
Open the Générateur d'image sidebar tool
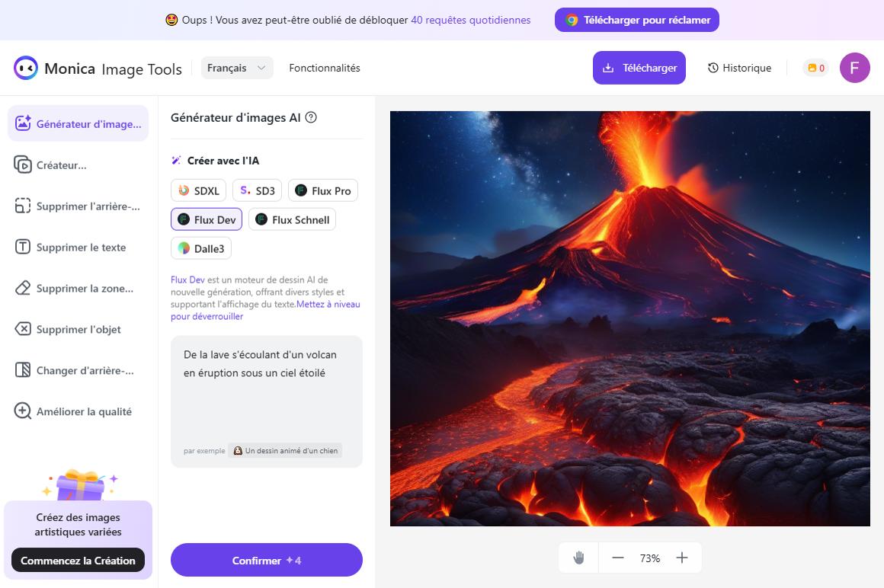point(78,123)
